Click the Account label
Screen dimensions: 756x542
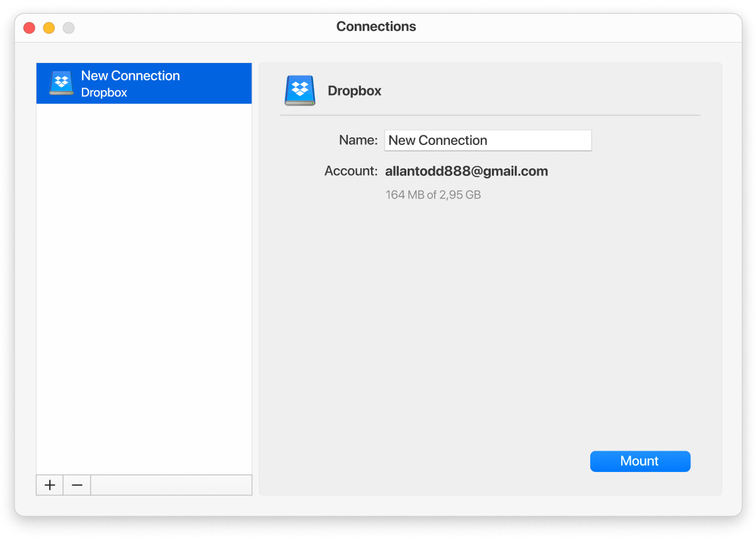[350, 171]
